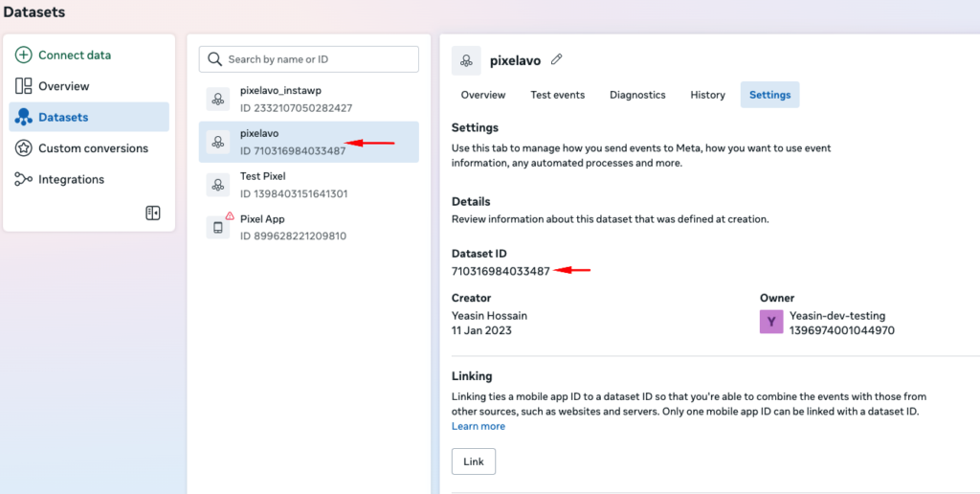Viewport: 980px width, 494px height.
Task: Click the green plus Connect data icon
Action: (x=24, y=56)
